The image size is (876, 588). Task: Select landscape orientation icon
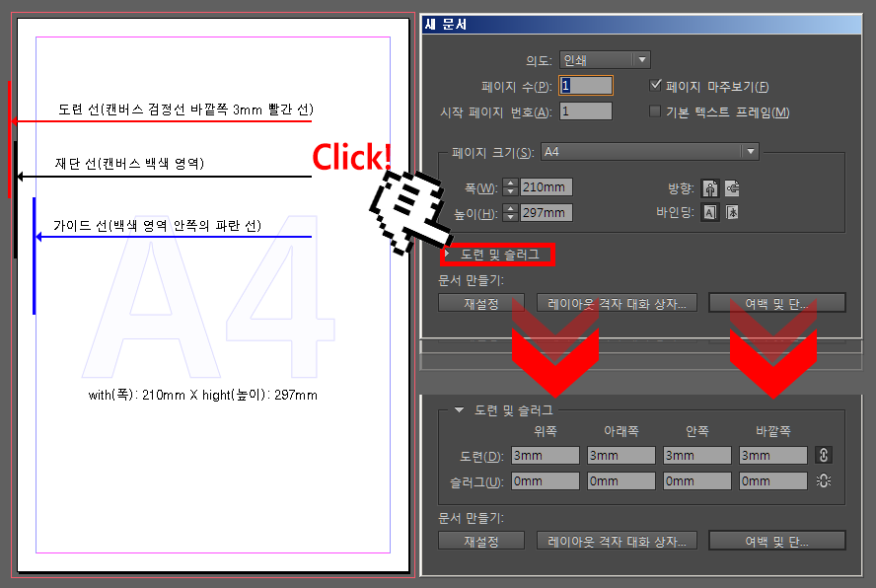point(732,188)
